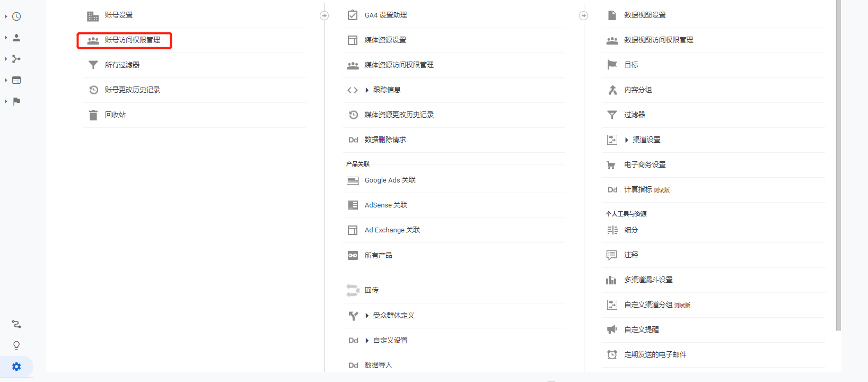Open the Discover lightbulb icon in sidebar
This screenshot has width=868, height=382.
pyautogui.click(x=16, y=345)
